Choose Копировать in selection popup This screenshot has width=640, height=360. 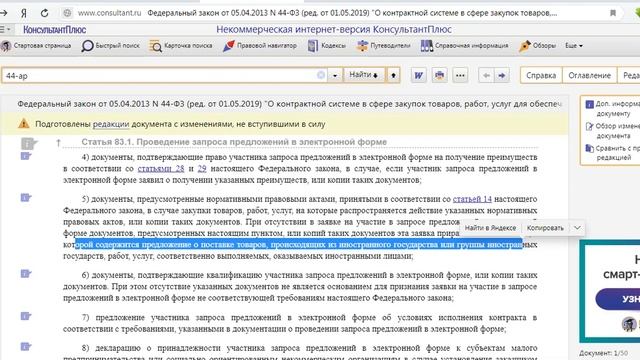pos(545,228)
